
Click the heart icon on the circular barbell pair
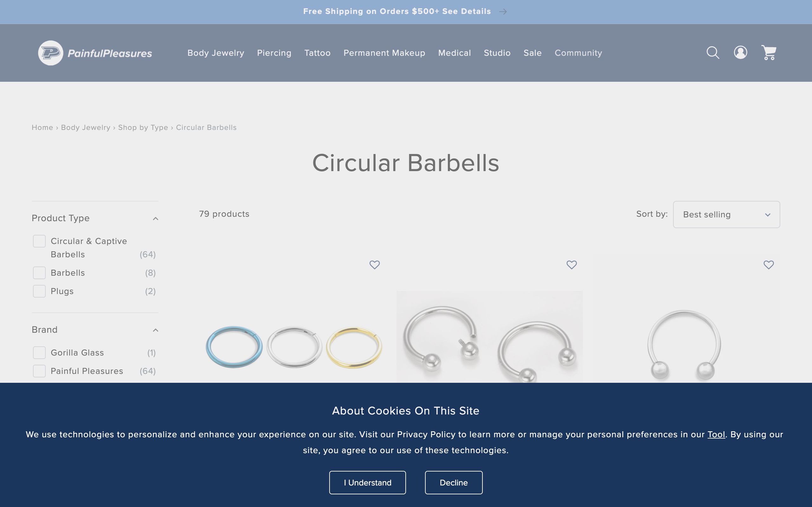(572, 265)
